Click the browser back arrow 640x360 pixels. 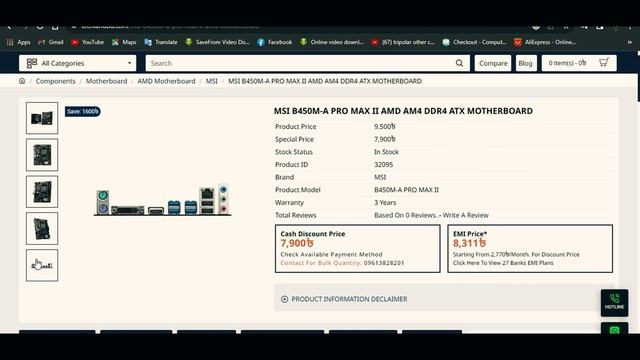9,27
